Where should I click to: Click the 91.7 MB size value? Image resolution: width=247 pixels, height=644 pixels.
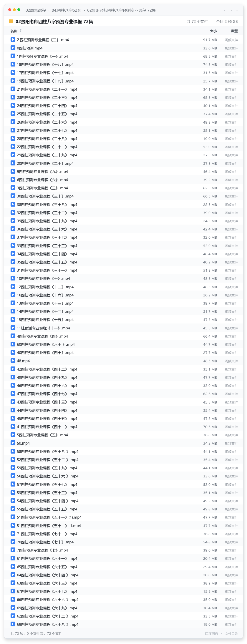click(210, 40)
